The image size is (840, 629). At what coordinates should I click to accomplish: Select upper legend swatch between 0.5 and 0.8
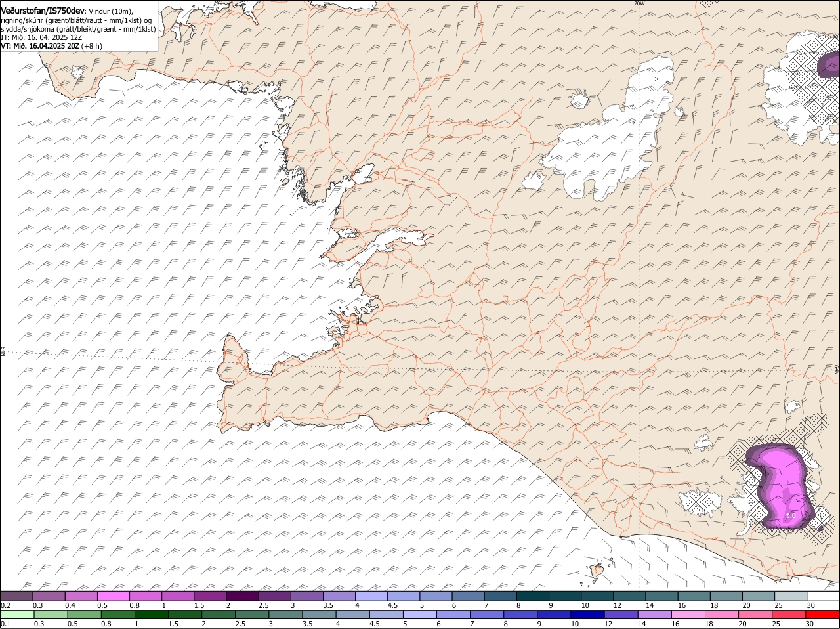[113, 596]
